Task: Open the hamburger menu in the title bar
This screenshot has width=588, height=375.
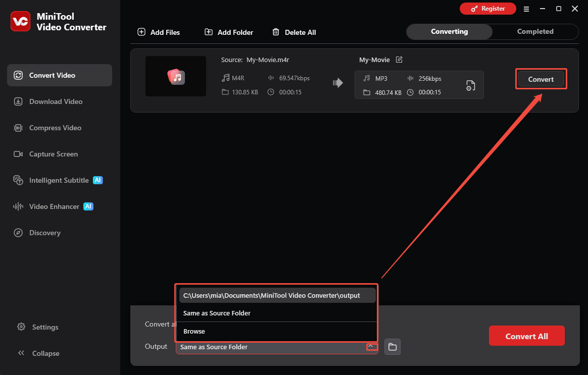Action: coord(526,9)
